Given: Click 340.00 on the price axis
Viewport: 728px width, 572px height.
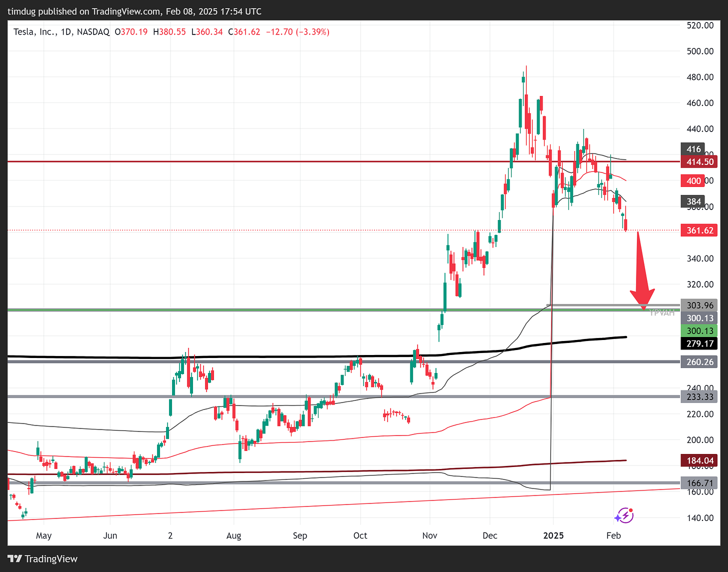Looking at the screenshot, I should click(x=700, y=258).
